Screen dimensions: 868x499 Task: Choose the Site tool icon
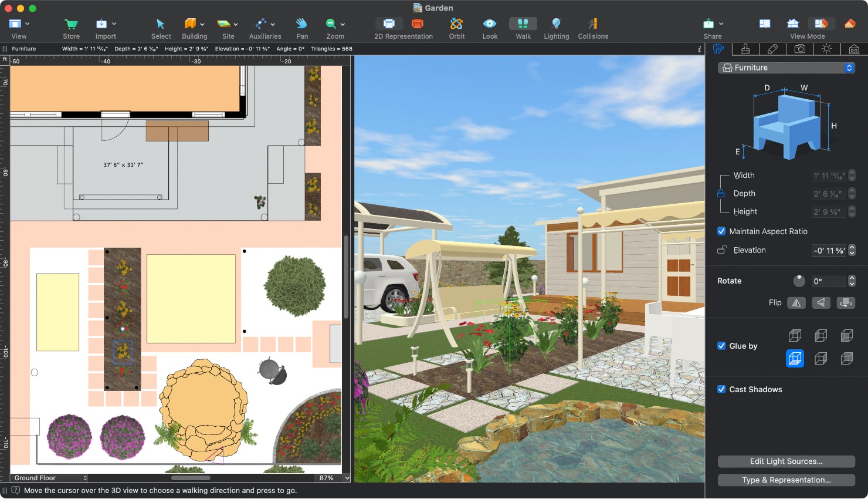click(223, 23)
